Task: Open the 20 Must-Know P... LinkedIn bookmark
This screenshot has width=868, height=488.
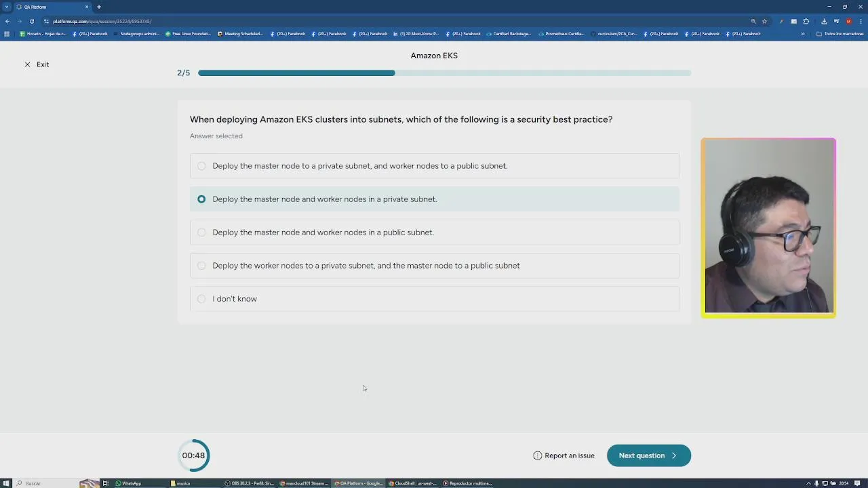Action: pos(416,34)
